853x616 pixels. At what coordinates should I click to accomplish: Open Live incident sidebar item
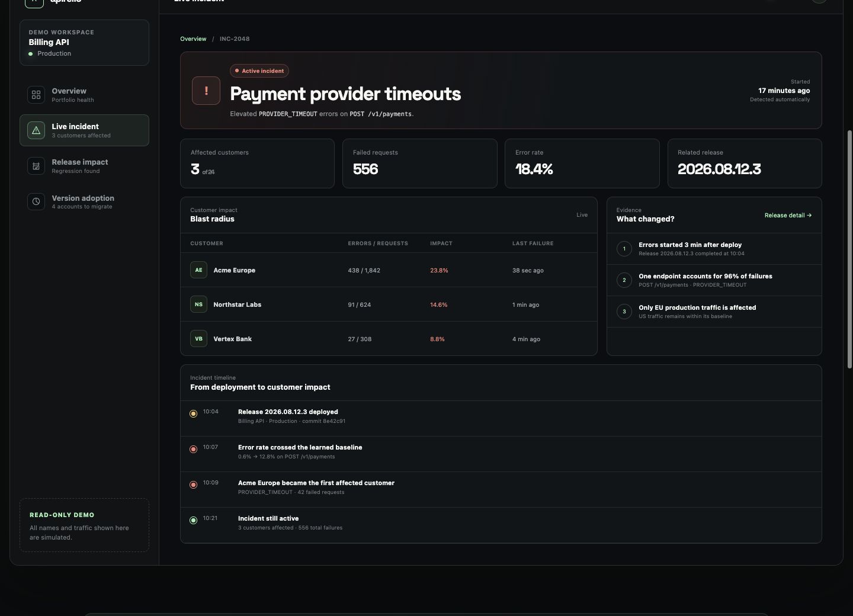84,130
